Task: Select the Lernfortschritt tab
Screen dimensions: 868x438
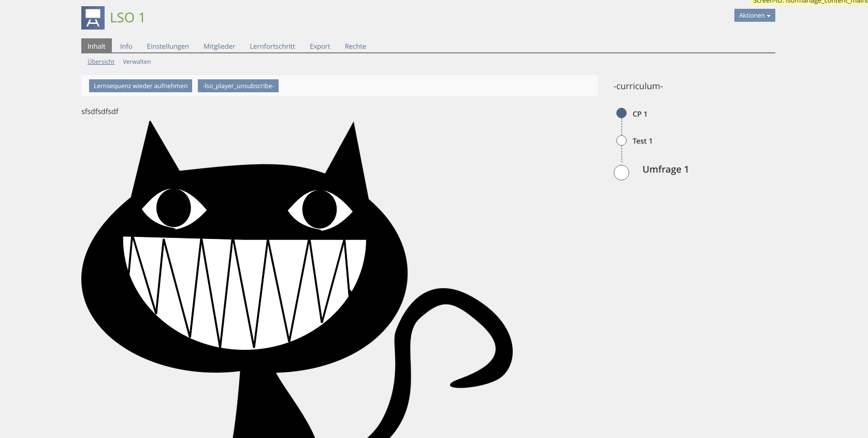Action: [272, 46]
